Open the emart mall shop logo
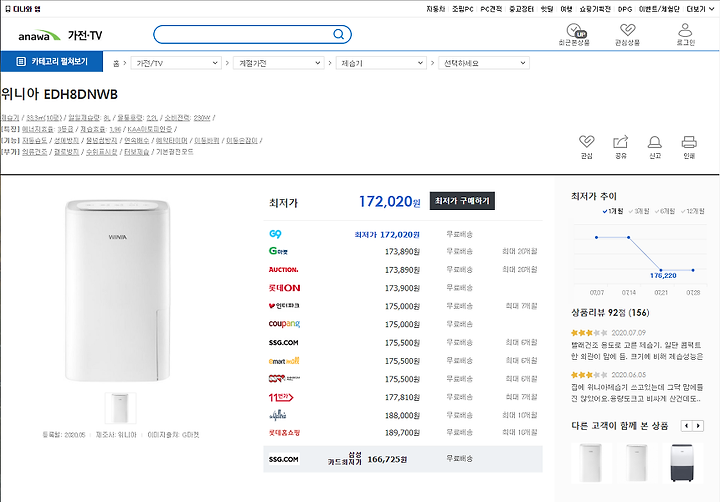Screen dimensions: 720x502 click(x=284, y=361)
